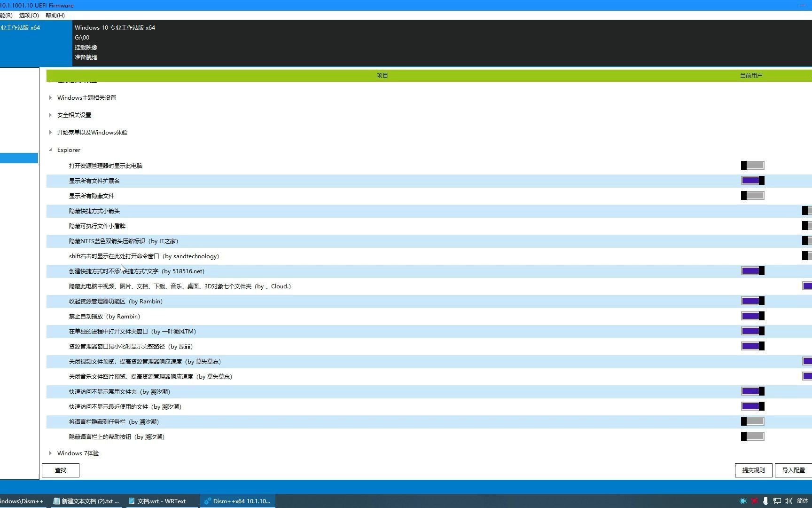Click the 安全相关设置 group label

(x=74, y=115)
